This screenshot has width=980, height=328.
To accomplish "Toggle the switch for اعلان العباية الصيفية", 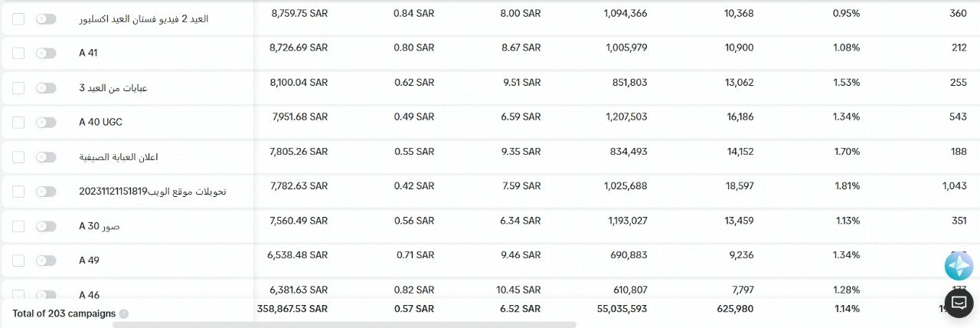I will [x=46, y=157].
